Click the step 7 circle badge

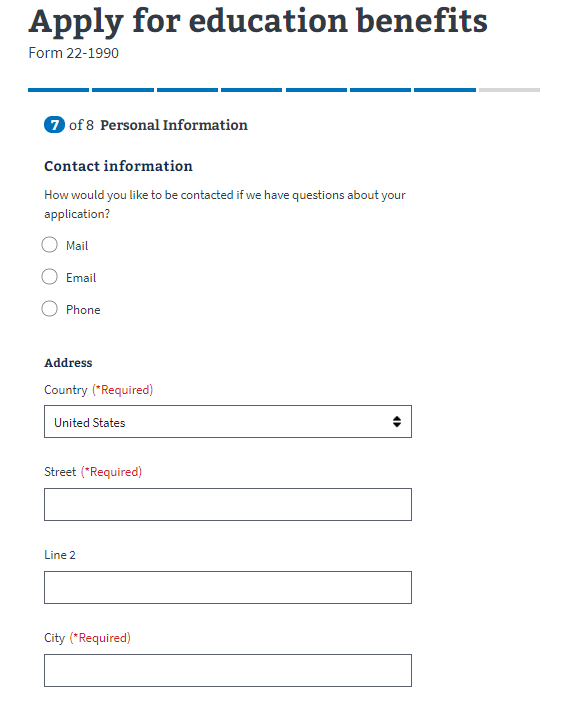(54, 125)
